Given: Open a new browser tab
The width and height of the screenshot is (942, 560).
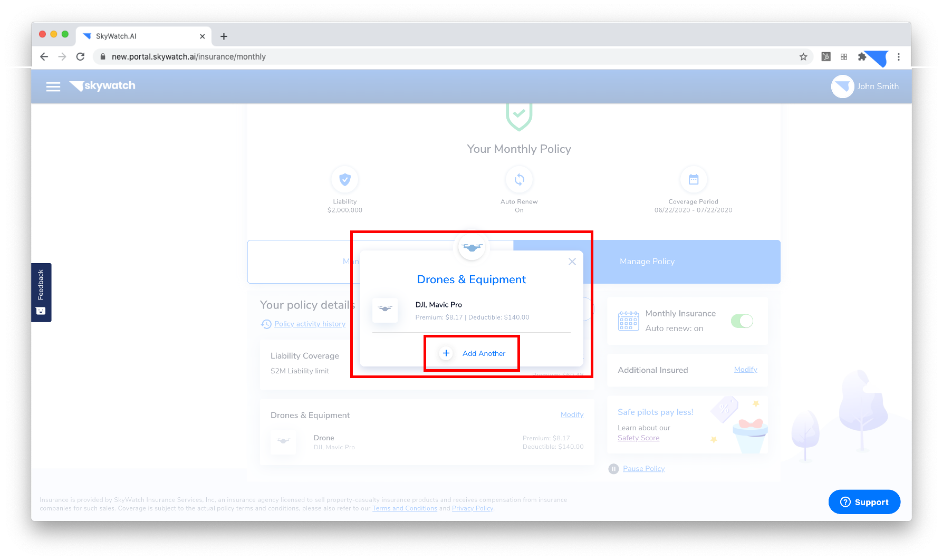Looking at the screenshot, I should click(x=224, y=36).
